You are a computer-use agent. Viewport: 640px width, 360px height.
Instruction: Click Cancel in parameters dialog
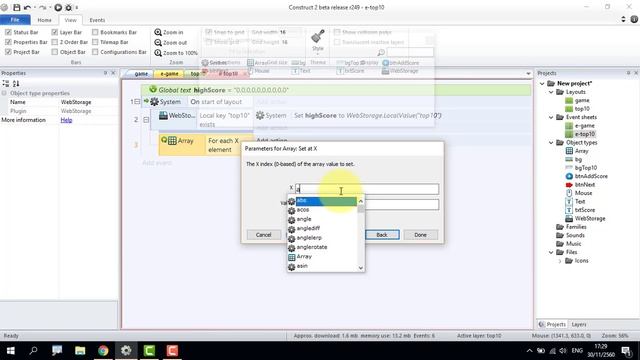pos(263,235)
